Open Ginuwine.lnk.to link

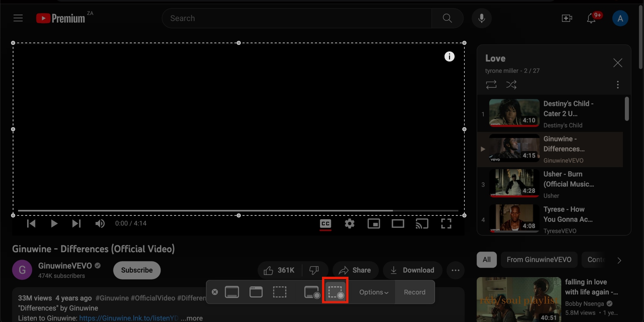(129, 318)
